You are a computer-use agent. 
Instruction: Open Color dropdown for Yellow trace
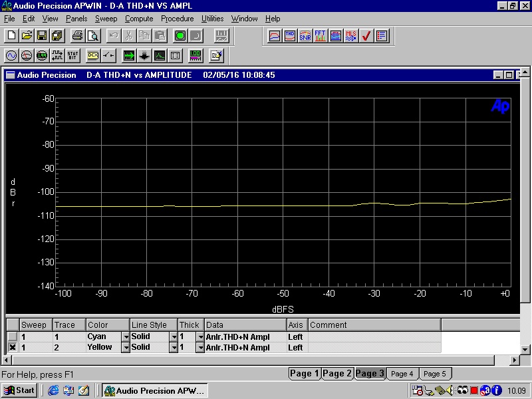click(x=126, y=348)
